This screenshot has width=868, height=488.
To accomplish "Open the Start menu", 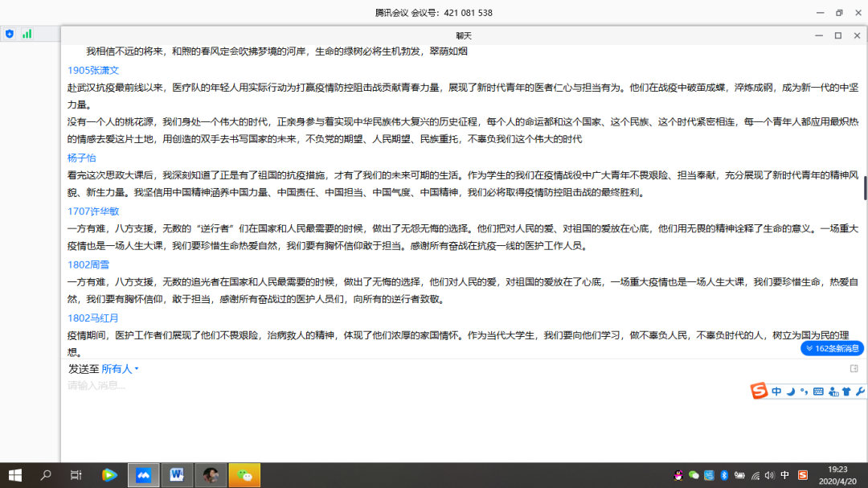I will pos(14,475).
